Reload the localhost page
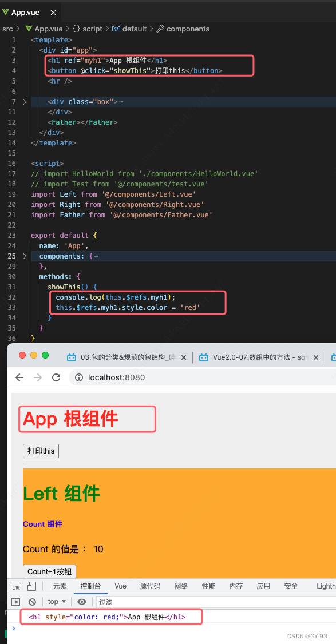 click(x=56, y=377)
